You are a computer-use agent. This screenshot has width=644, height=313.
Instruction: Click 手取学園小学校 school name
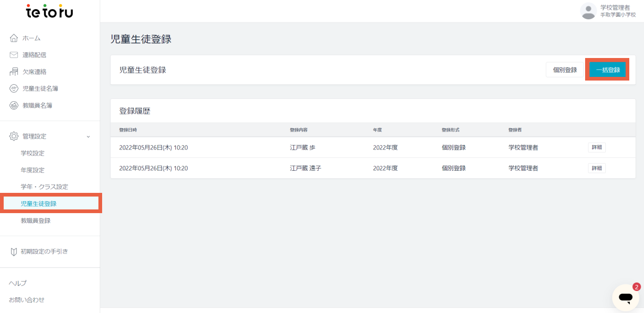618,15
